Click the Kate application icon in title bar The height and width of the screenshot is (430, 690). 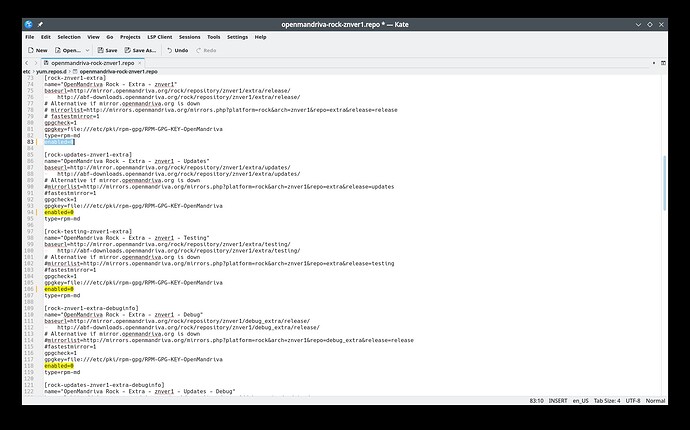point(29,25)
